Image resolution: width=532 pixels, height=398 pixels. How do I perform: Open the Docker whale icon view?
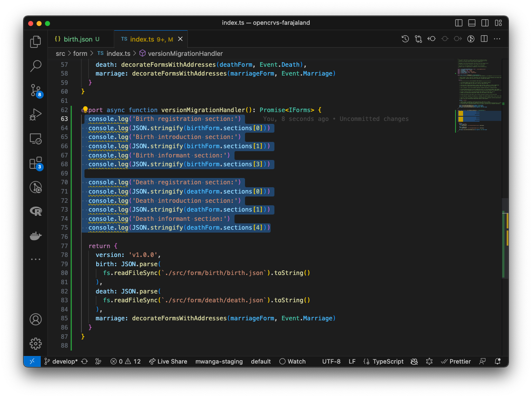click(x=36, y=236)
